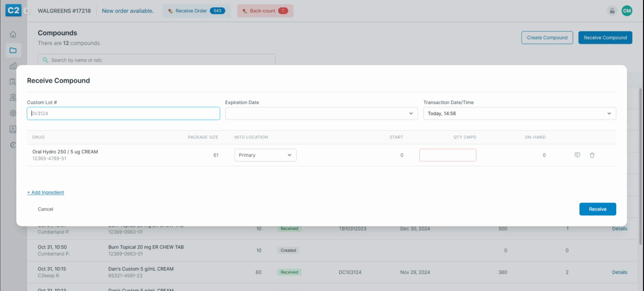The image size is (644, 291).
Task: Open the Expiration Date dropdown
Action: pos(321,113)
